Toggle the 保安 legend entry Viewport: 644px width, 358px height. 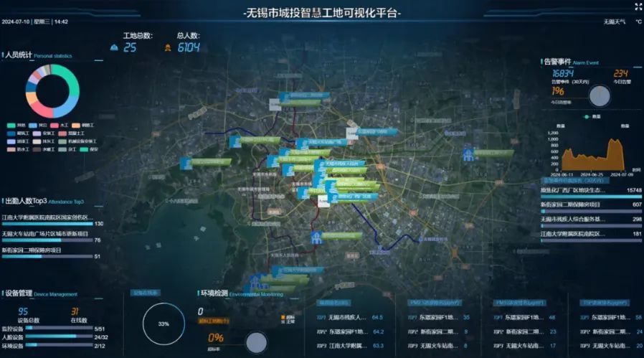(x=89, y=150)
